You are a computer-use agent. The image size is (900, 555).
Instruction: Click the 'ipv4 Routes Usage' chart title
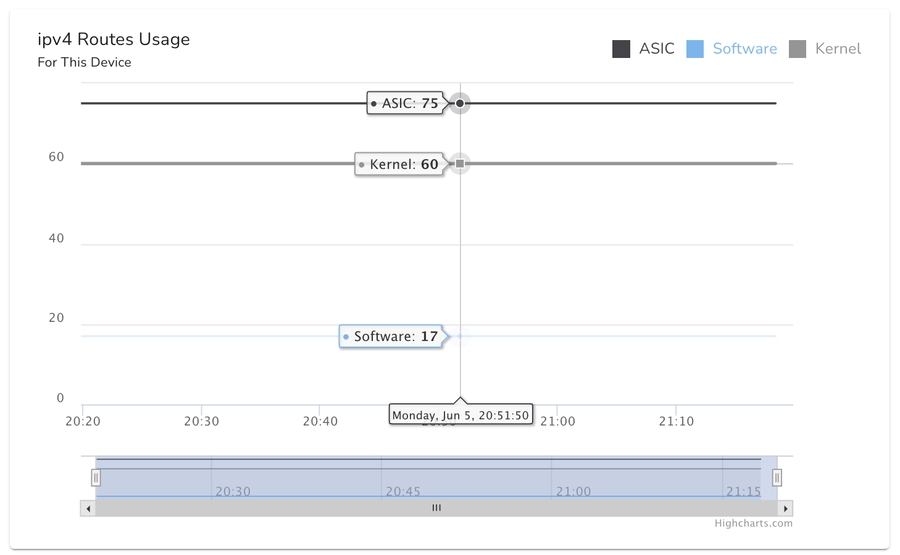[x=114, y=39]
